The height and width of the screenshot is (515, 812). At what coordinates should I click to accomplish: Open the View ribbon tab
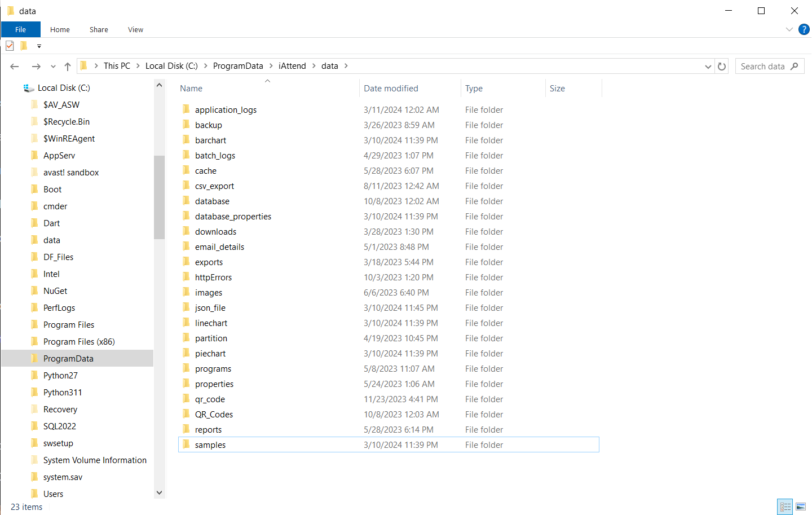[135, 29]
